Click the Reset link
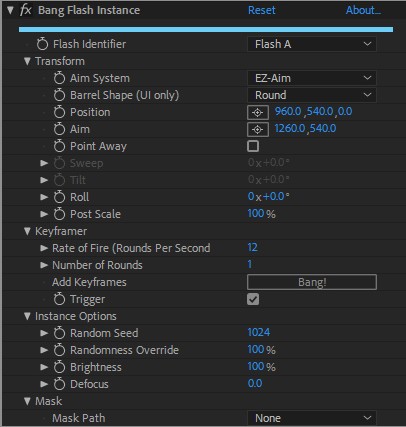 262,10
